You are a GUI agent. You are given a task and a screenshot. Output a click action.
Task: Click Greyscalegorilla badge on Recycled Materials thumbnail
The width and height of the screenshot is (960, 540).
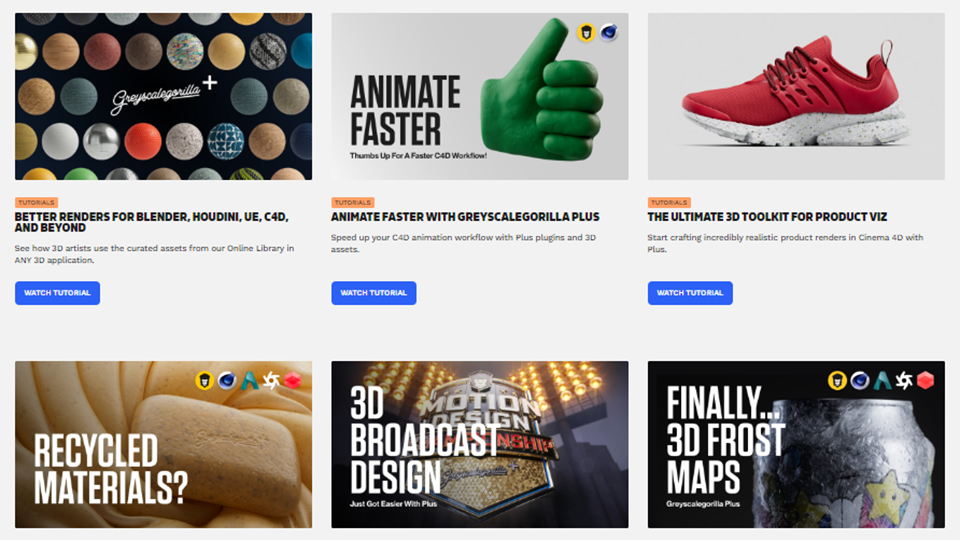coord(204,381)
